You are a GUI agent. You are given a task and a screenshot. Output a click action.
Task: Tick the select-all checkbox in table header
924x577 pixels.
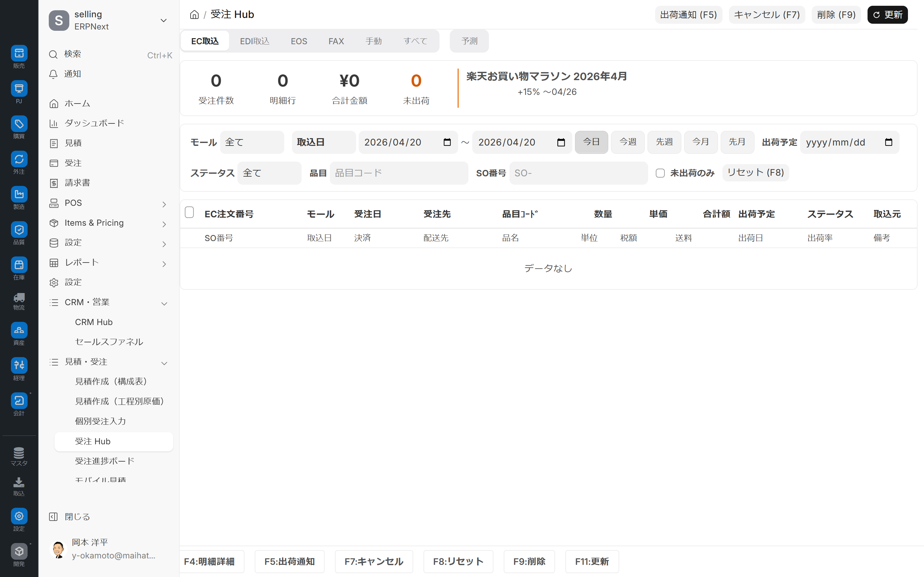(x=189, y=213)
